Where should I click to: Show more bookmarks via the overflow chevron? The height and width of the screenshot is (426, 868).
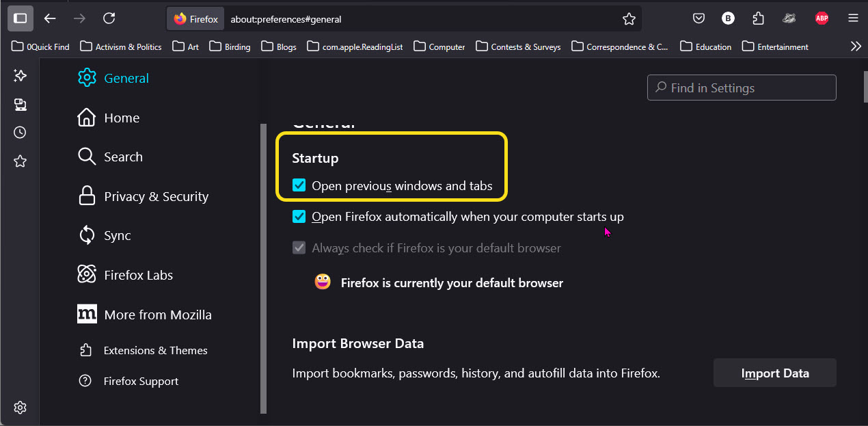coord(855,46)
